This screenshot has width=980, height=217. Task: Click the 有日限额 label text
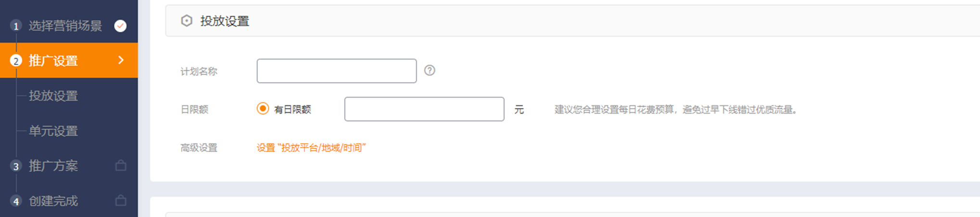pyautogui.click(x=292, y=110)
